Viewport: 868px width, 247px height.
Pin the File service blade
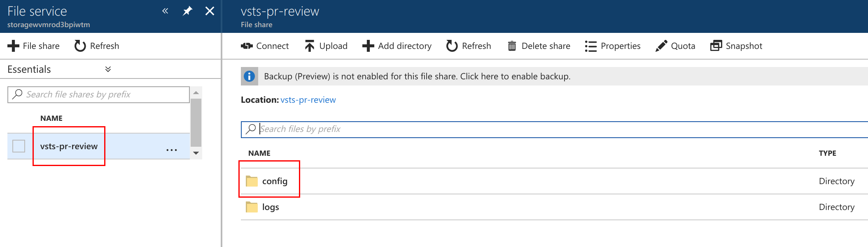pos(187,11)
